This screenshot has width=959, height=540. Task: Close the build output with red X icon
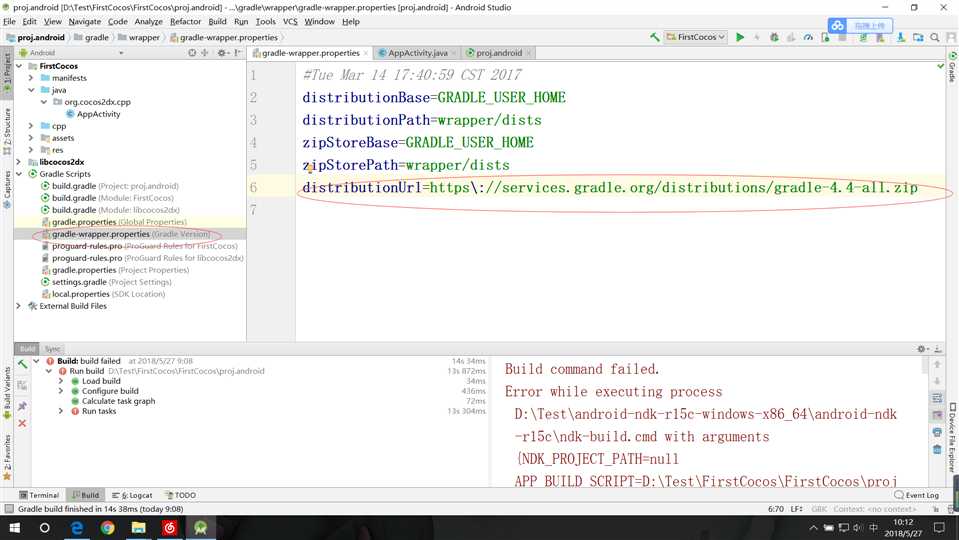(22, 423)
